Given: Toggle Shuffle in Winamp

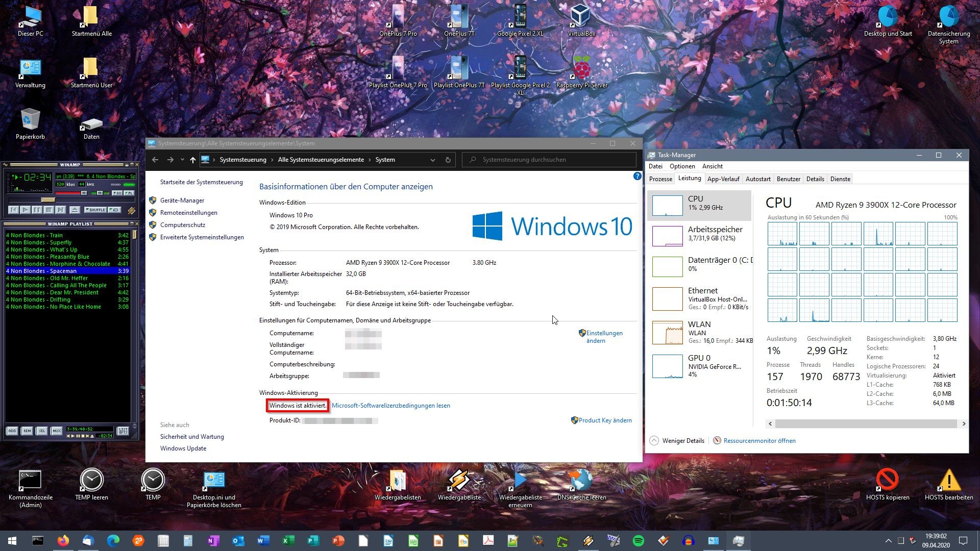Looking at the screenshot, I should point(95,210).
